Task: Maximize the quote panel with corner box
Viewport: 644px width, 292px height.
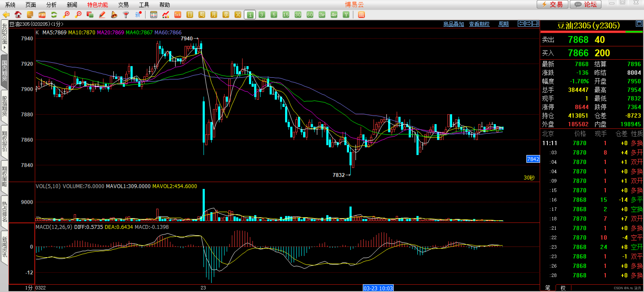Action: (639, 24)
